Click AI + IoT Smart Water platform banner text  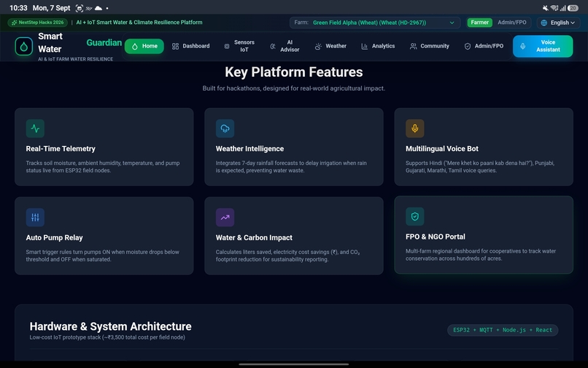coord(139,23)
